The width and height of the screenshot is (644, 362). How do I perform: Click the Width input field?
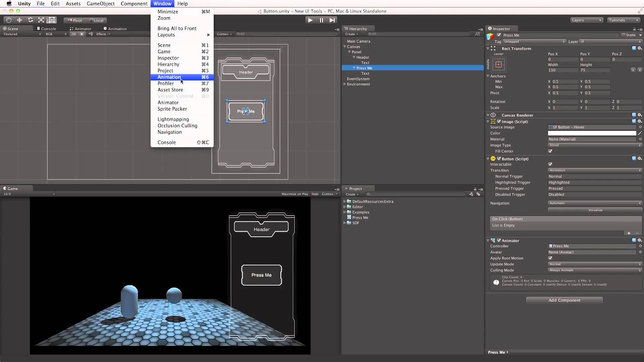562,70
